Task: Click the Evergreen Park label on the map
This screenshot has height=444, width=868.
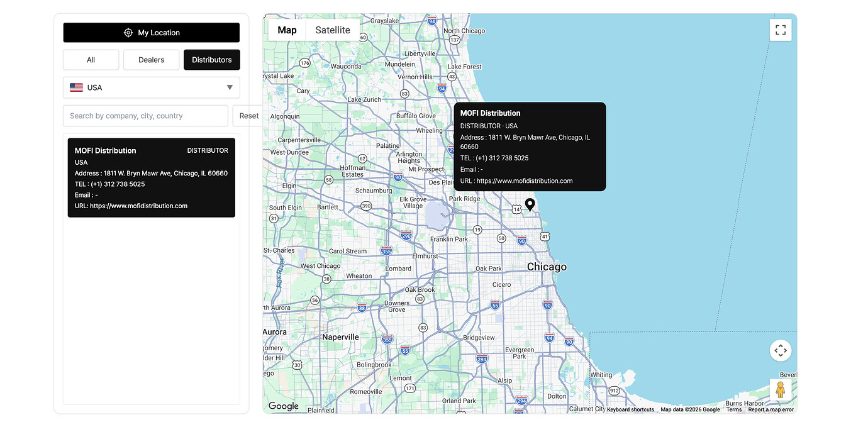Action: pos(520,353)
